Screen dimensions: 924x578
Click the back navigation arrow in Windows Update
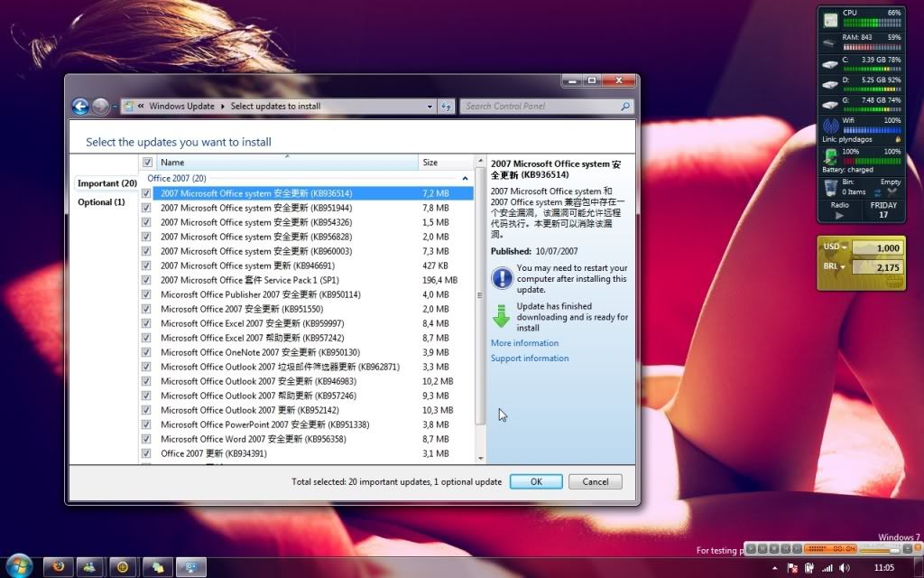(80, 106)
